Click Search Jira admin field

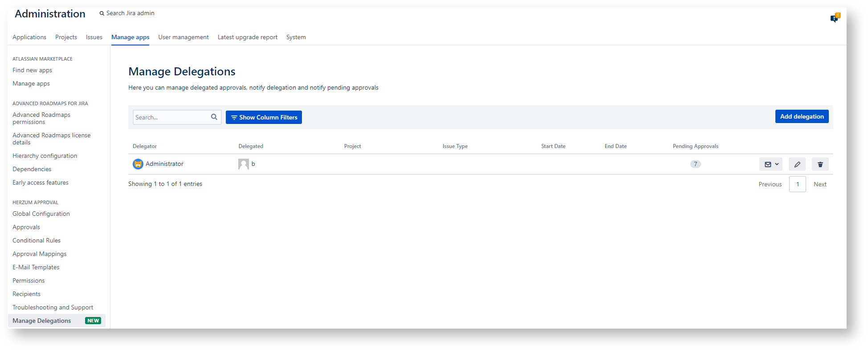click(130, 13)
